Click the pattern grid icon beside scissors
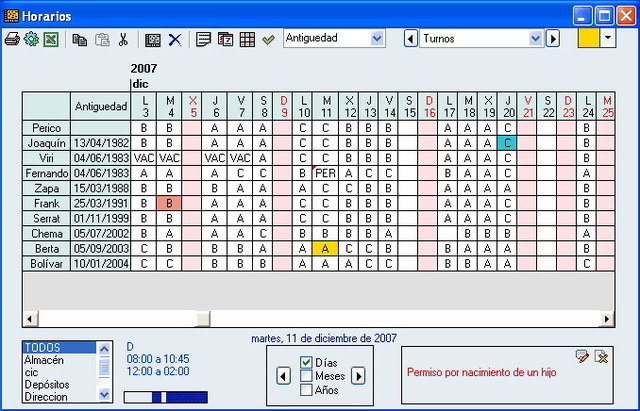This screenshot has height=411, width=640. pyautogui.click(x=153, y=40)
